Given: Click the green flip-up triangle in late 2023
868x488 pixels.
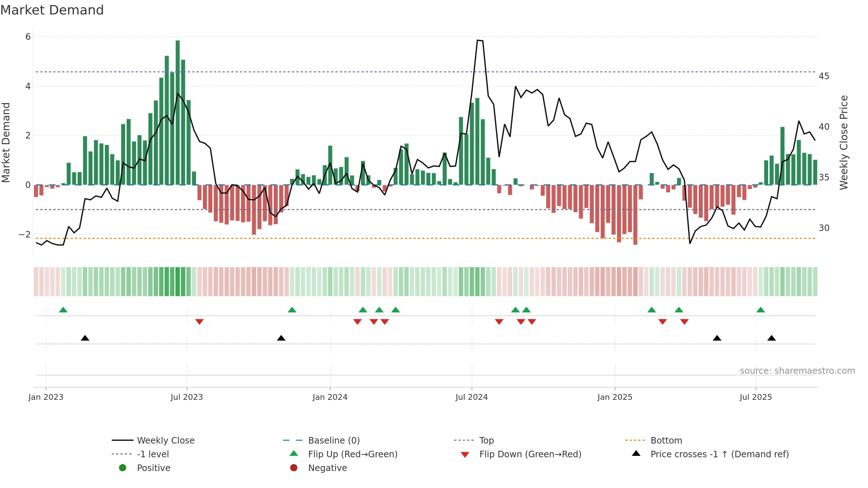Looking at the screenshot, I should click(292, 310).
